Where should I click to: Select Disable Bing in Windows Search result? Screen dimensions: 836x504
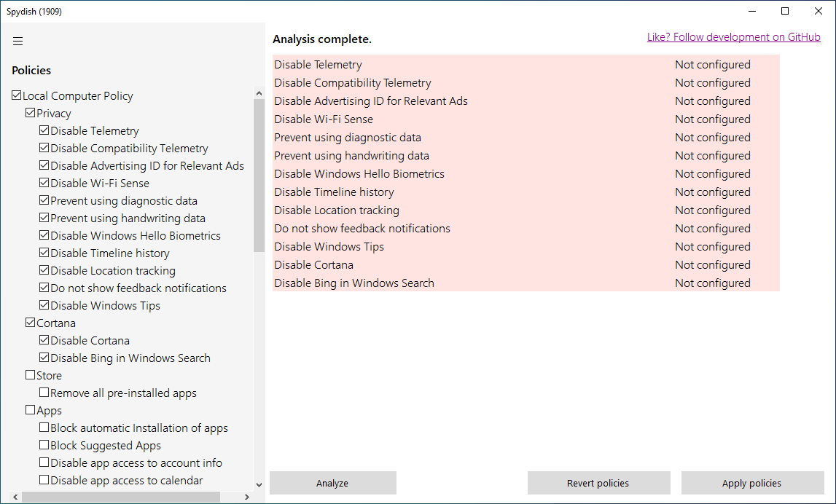coord(525,283)
